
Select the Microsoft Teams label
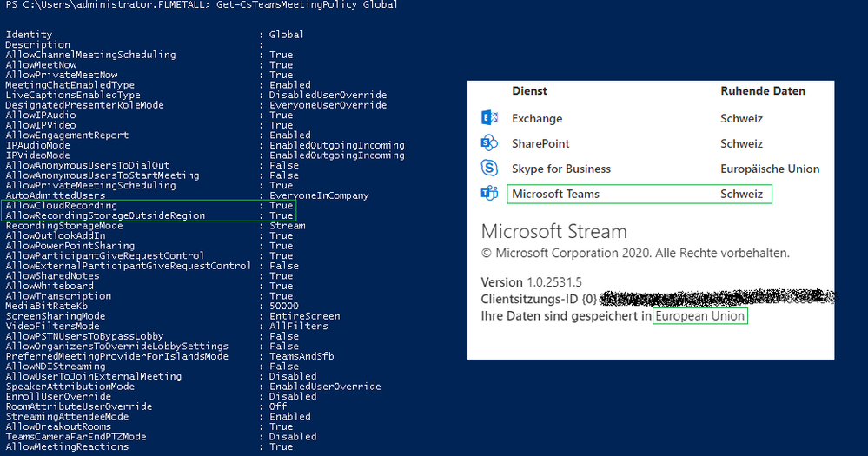tap(555, 194)
